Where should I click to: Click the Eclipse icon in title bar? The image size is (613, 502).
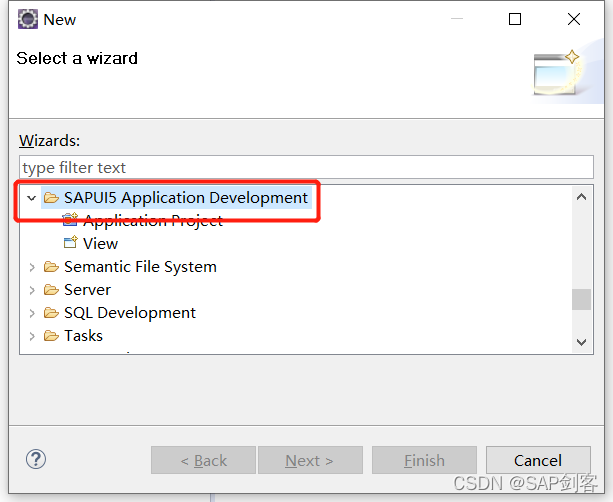[x=28, y=19]
